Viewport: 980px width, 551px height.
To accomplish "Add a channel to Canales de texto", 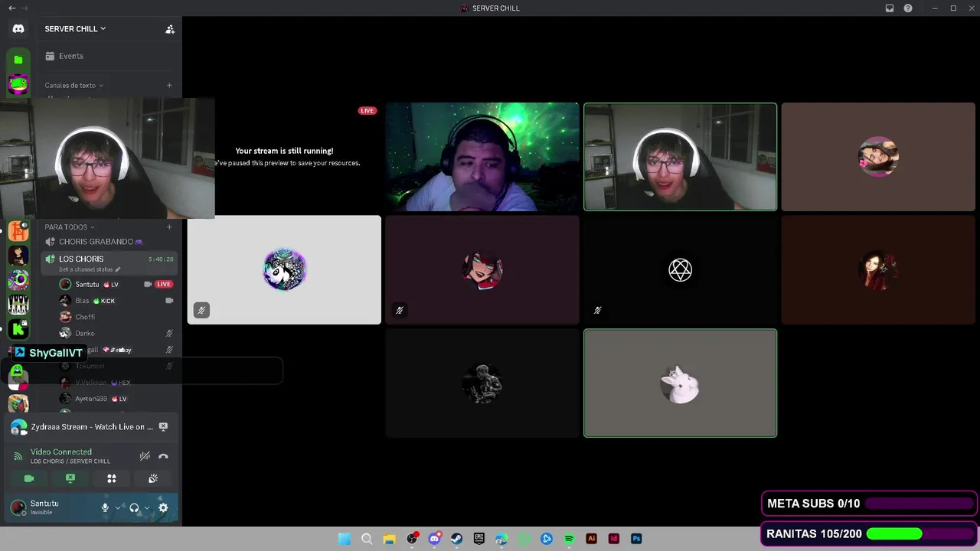I will coord(169,86).
